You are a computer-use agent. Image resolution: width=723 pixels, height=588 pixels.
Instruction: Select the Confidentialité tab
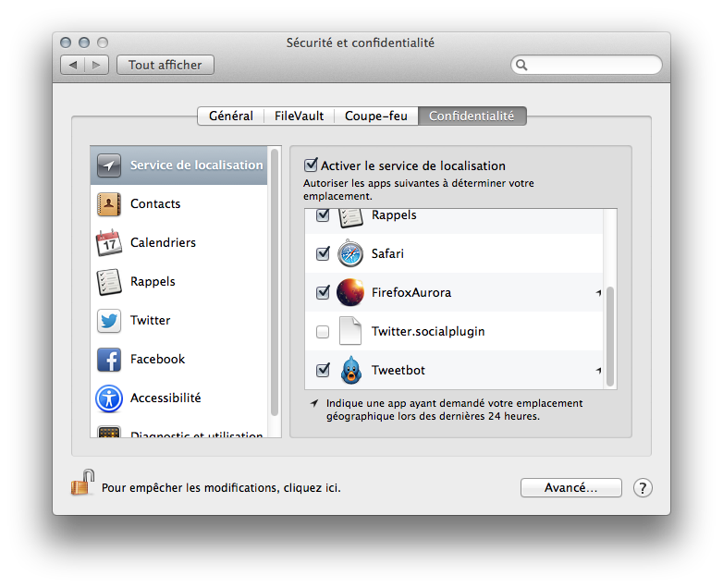472,116
